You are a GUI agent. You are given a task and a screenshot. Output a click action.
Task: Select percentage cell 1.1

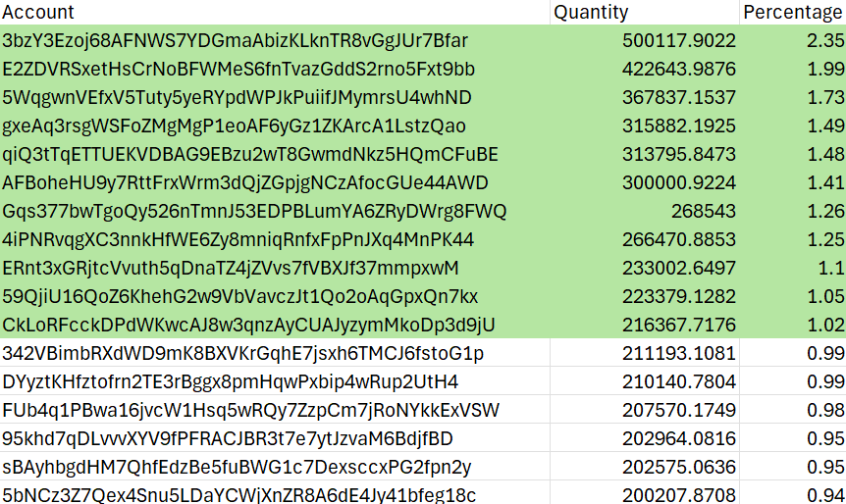click(x=793, y=268)
